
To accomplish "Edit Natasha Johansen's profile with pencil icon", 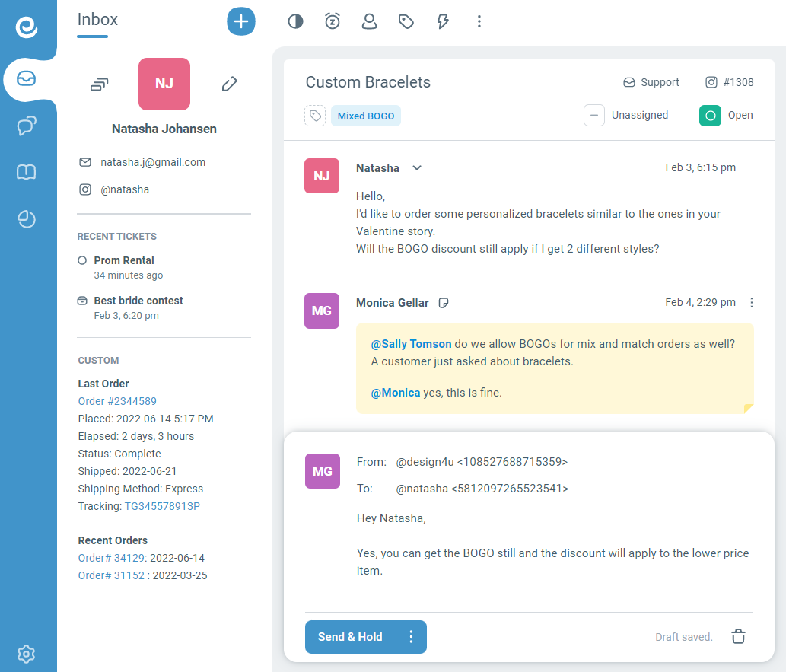I will pos(229,84).
